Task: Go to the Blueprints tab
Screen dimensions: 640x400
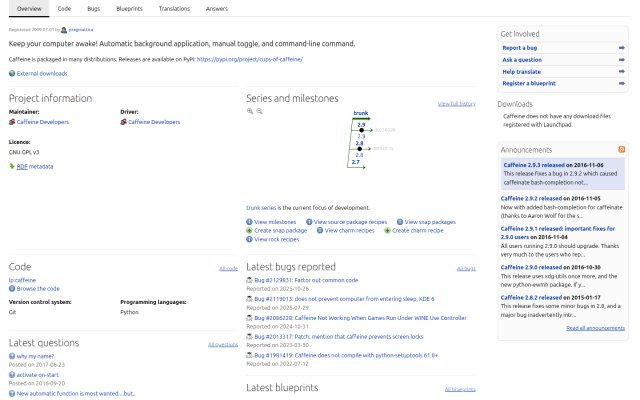Action: (x=129, y=9)
